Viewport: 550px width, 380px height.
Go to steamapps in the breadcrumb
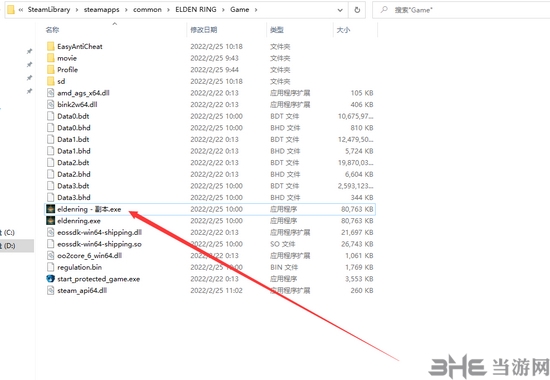pos(101,10)
